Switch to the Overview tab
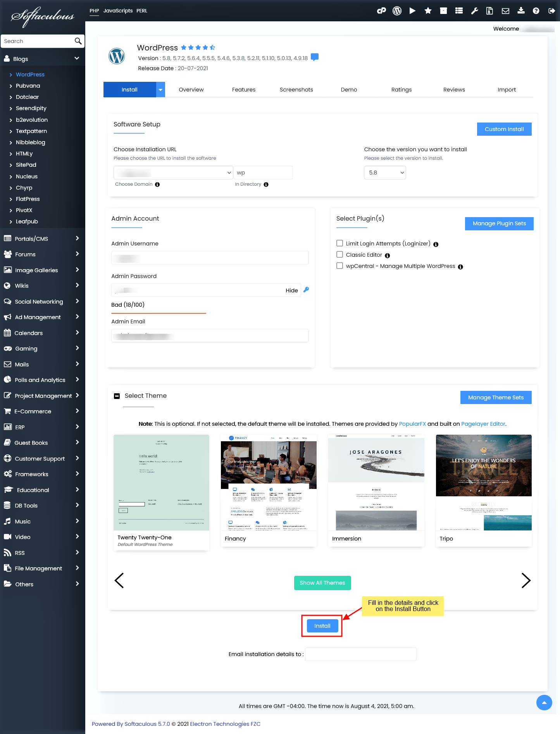 191,90
